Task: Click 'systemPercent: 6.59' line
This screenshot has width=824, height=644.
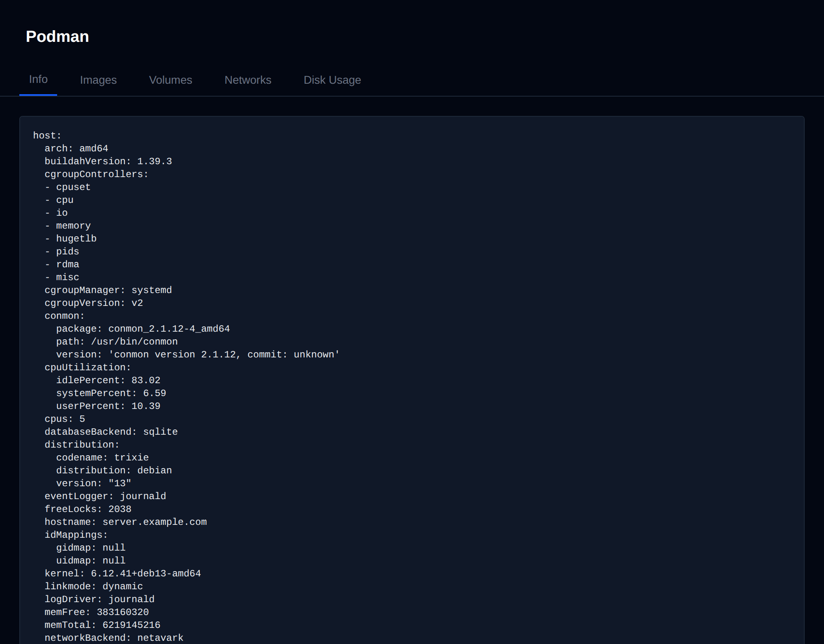Action: pos(111,393)
